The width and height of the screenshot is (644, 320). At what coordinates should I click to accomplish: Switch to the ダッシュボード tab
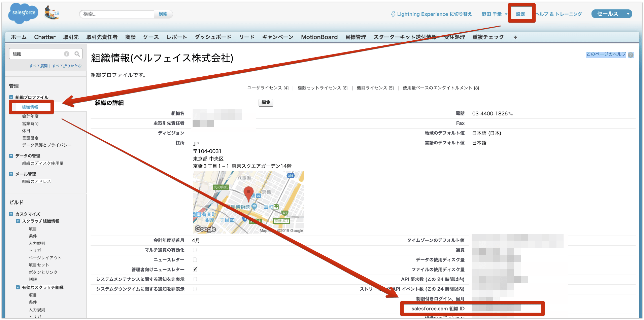tap(213, 37)
